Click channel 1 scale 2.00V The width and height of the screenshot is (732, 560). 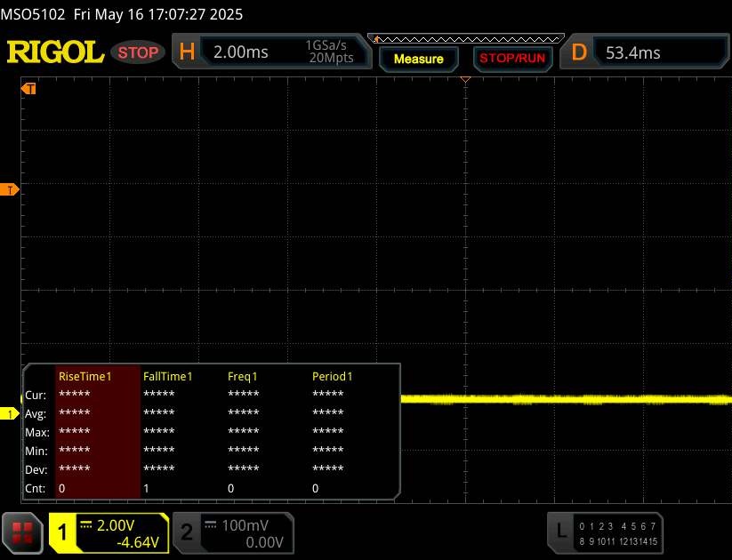tap(116, 525)
